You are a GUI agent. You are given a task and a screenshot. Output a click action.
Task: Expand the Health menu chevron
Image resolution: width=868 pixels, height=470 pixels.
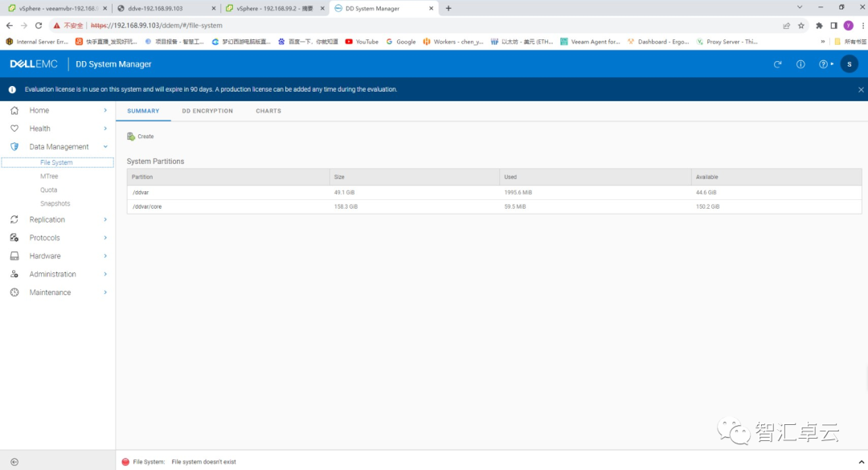(105, 129)
